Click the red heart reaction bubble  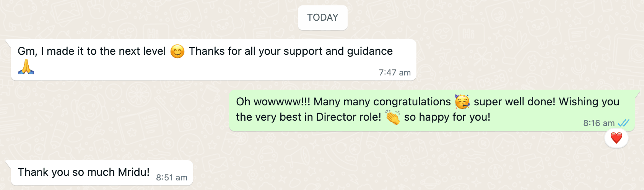pos(616,138)
